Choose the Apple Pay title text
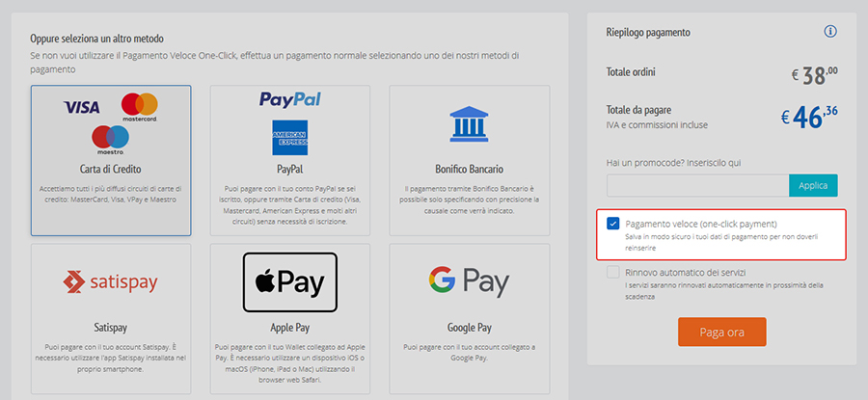 (x=290, y=328)
